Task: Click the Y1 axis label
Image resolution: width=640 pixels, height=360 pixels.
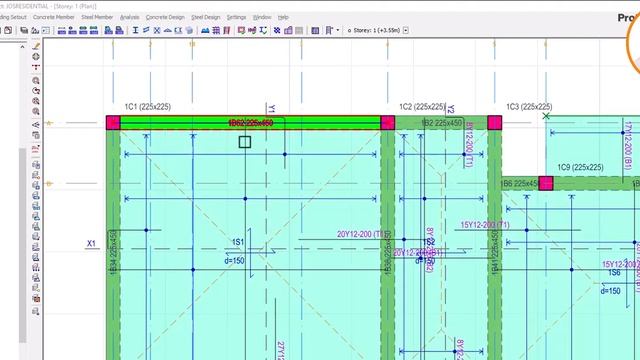Action: (x=271, y=109)
